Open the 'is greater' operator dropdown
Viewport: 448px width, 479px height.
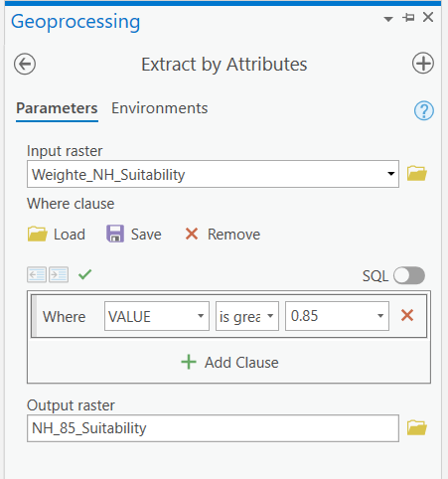(x=247, y=316)
